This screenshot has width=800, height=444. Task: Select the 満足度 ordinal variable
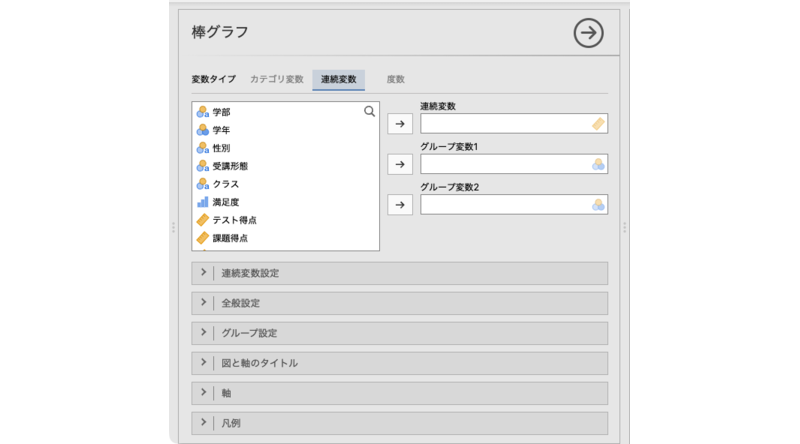(x=225, y=202)
